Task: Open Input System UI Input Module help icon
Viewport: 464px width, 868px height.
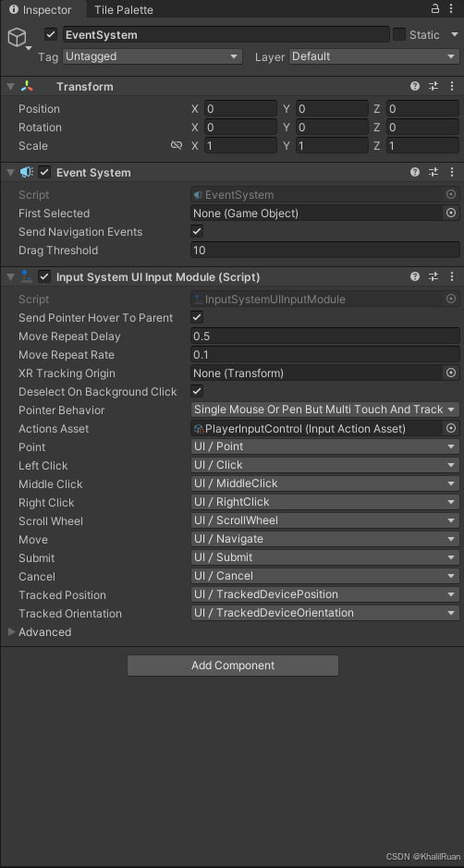Action: (x=415, y=276)
